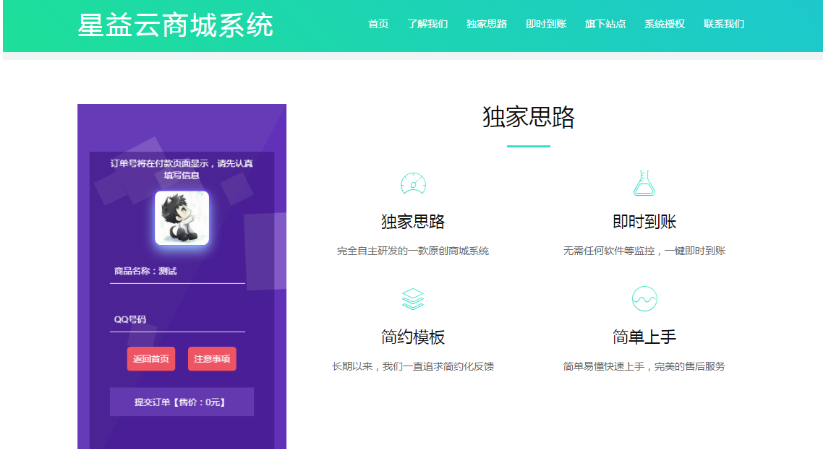Image resolution: width=826 pixels, height=449 pixels.
Task: Click text 简单易懂快速上手，完美的售后服务
Action: [x=644, y=366]
